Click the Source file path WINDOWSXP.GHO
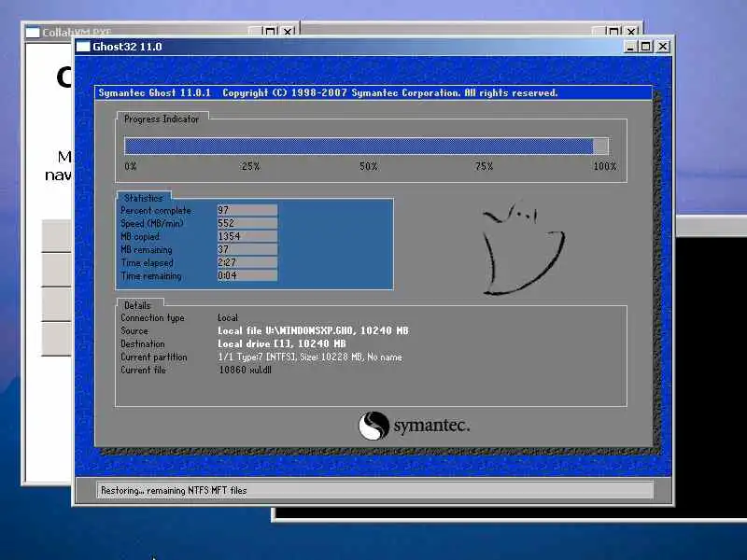The image size is (747, 560). 313,330
